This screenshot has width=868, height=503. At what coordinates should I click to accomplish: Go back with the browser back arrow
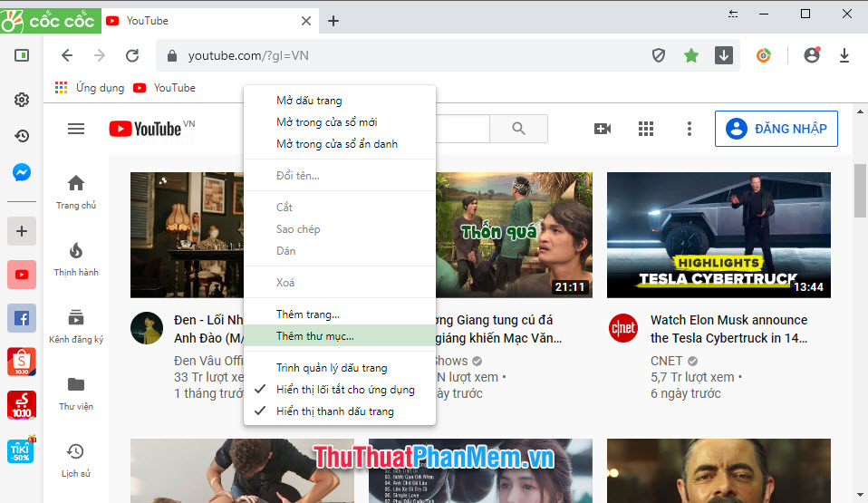click(x=67, y=55)
